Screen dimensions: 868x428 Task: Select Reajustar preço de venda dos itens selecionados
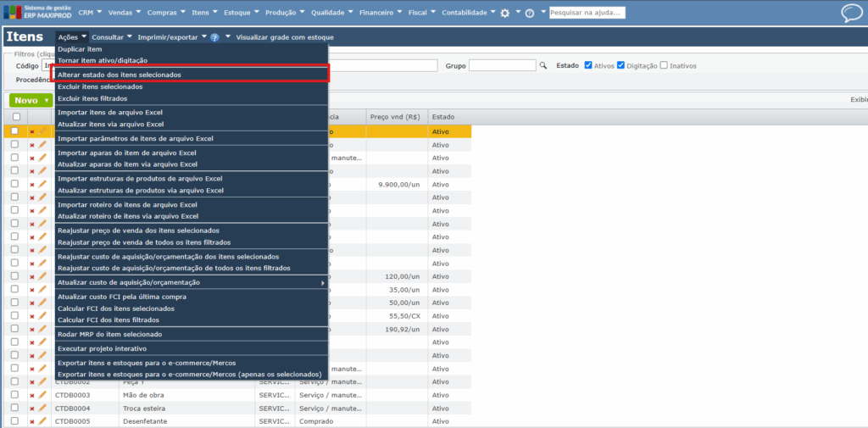point(192,231)
